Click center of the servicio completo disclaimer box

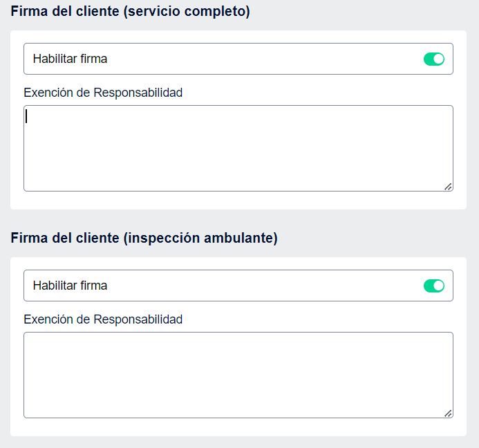238,148
